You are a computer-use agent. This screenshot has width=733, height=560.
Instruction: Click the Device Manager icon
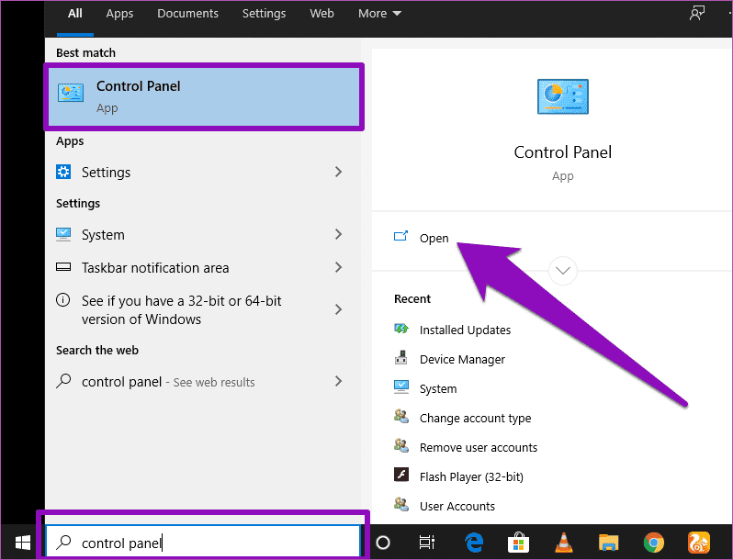[401, 358]
